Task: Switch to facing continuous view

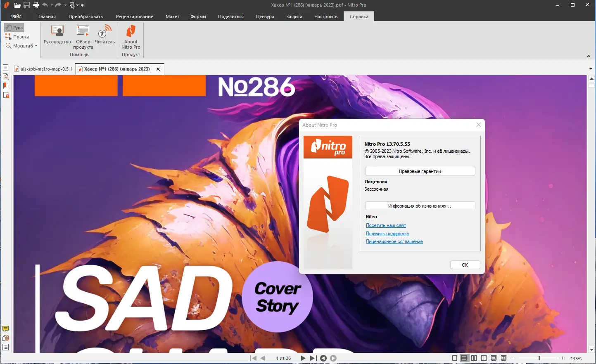Action: click(484, 358)
